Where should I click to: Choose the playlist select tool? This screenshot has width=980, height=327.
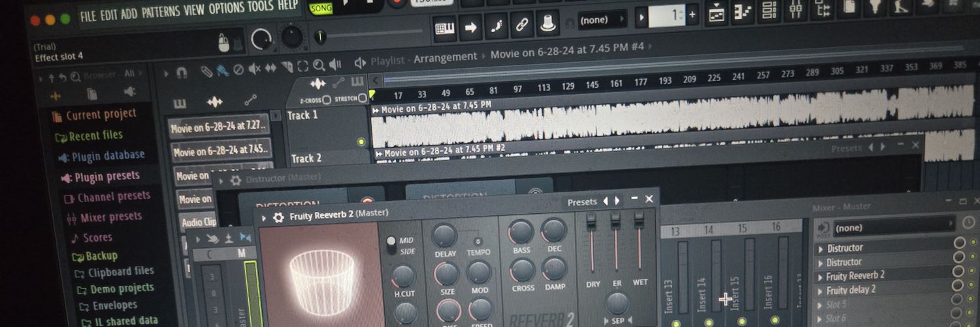[x=302, y=65]
